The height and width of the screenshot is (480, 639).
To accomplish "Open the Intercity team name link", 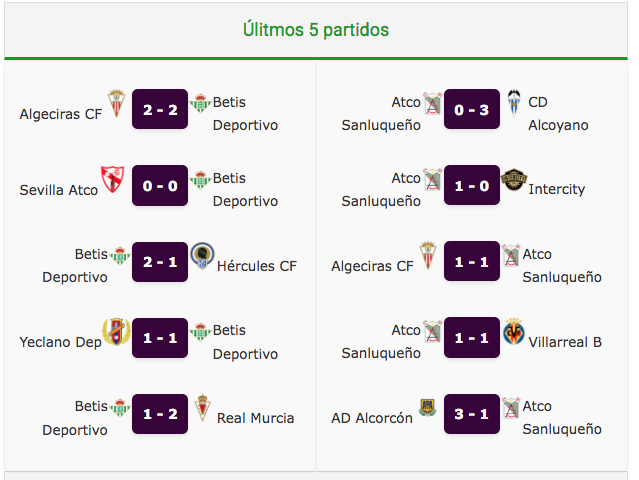I will [x=556, y=189].
